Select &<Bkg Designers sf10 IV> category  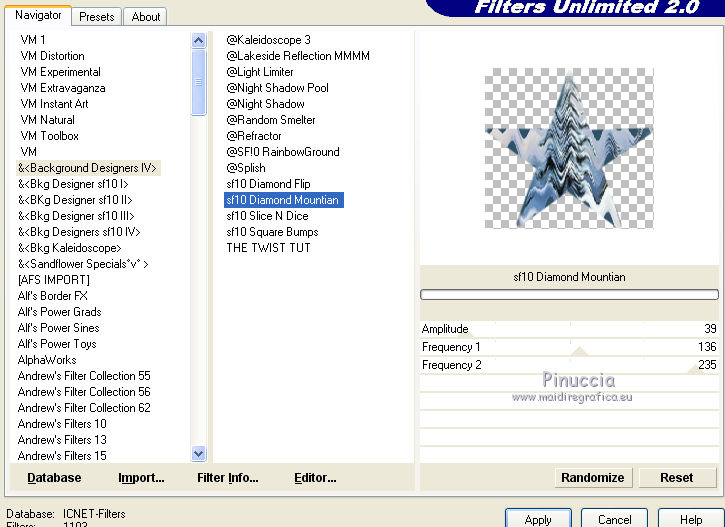pyautogui.click(x=79, y=232)
